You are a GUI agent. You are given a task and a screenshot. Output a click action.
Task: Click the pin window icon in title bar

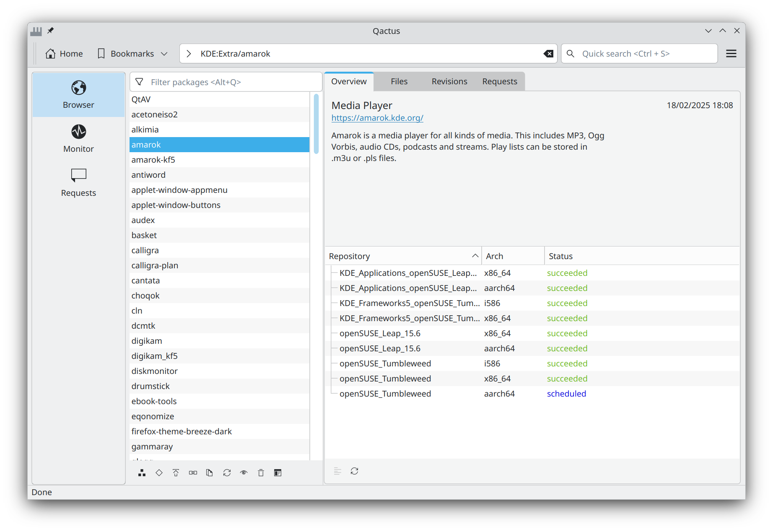(x=51, y=31)
